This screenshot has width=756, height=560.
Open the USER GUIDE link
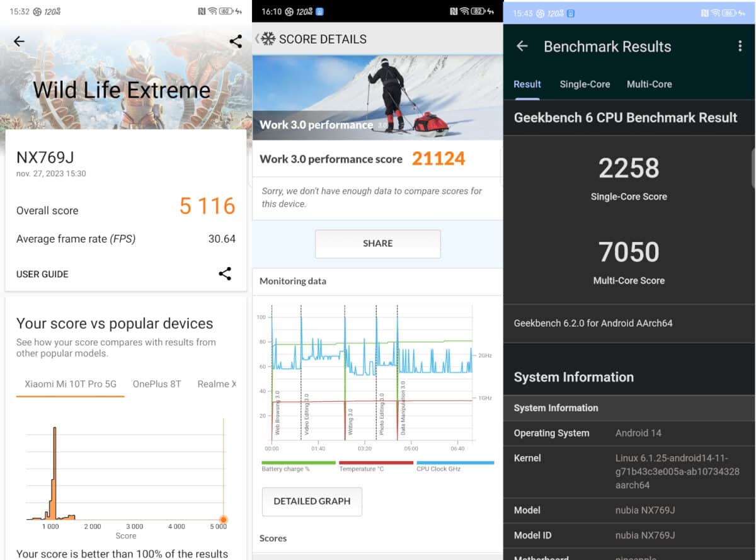coord(42,274)
